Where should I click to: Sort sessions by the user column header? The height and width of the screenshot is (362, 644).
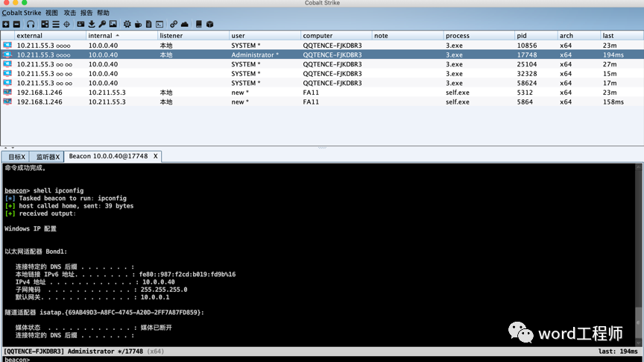click(x=265, y=36)
